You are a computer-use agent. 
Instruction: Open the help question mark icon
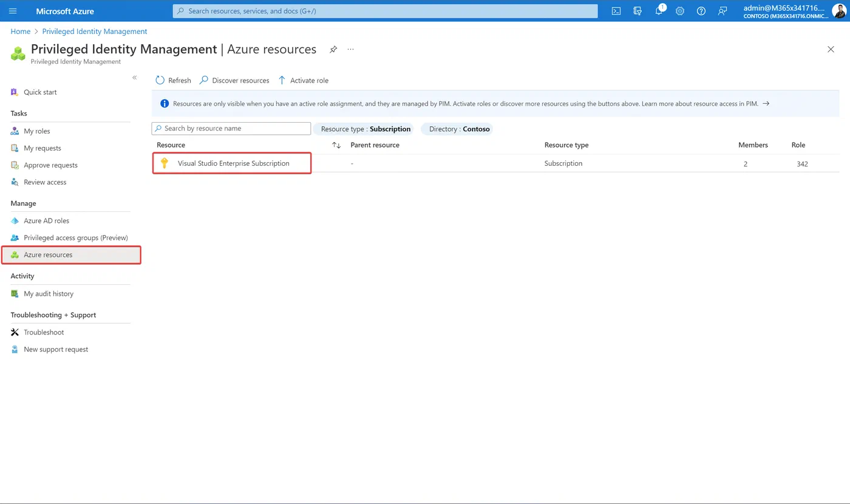pos(701,11)
